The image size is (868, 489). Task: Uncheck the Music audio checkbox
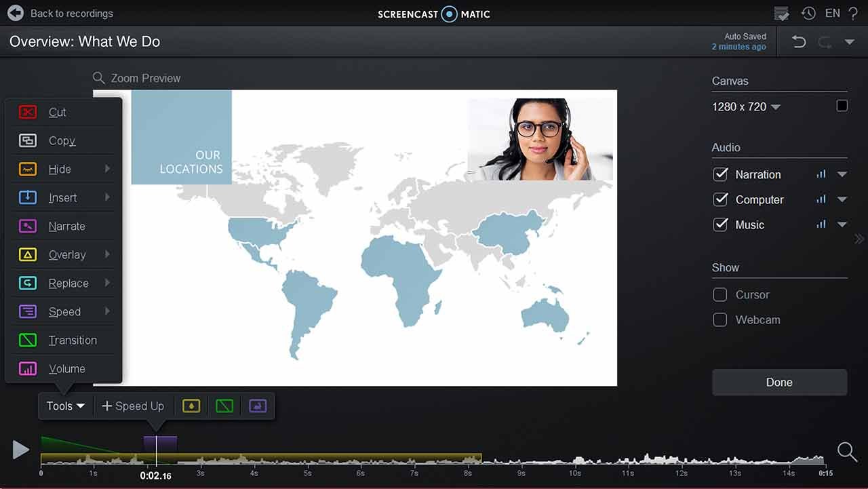coord(720,224)
